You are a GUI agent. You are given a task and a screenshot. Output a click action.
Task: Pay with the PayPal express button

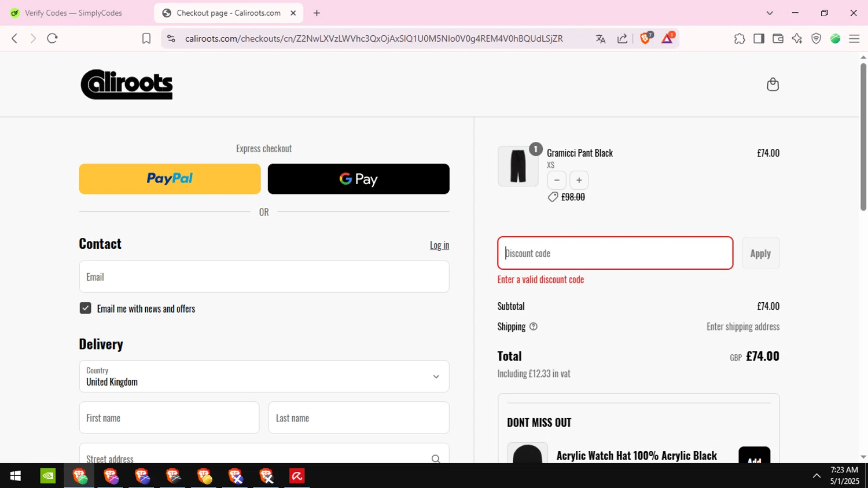pyautogui.click(x=170, y=179)
